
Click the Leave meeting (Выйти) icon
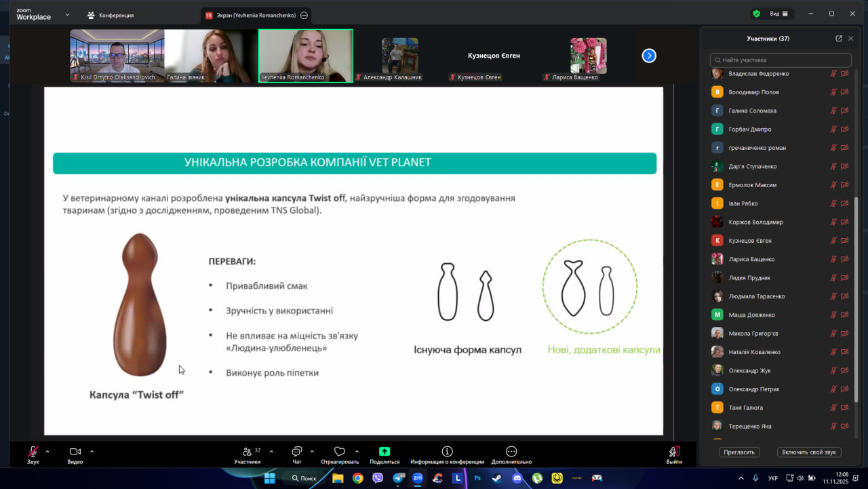click(x=674, y=452)
